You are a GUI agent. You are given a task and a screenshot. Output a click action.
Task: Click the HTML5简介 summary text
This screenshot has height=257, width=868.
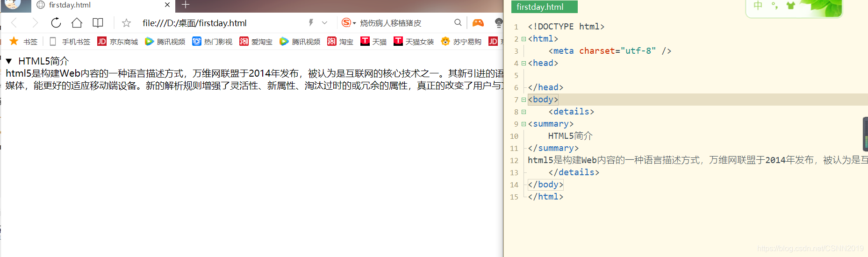point(43,61)
